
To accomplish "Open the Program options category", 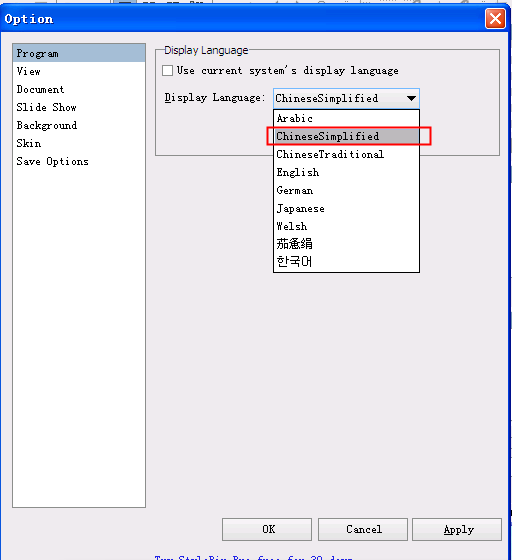I will [x=79, y=54].
